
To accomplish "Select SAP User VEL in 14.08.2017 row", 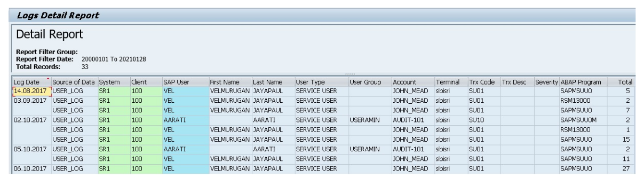I will tap(186, 91).
